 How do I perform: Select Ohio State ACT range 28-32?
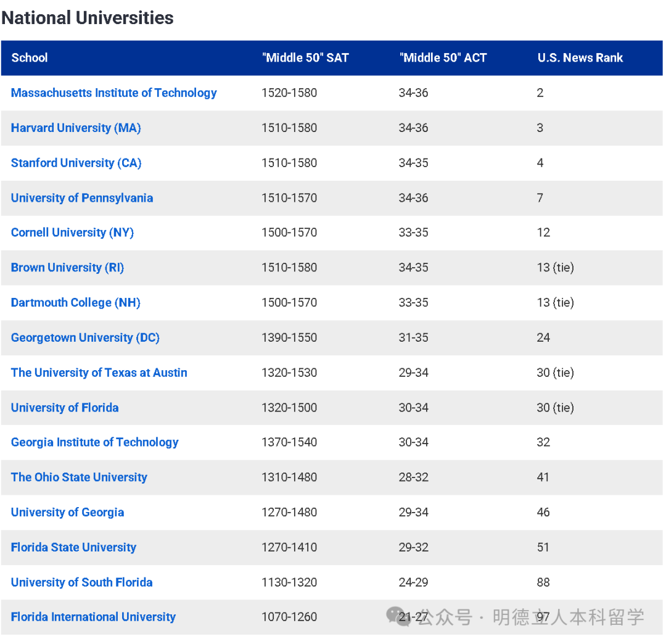(413, 477)
